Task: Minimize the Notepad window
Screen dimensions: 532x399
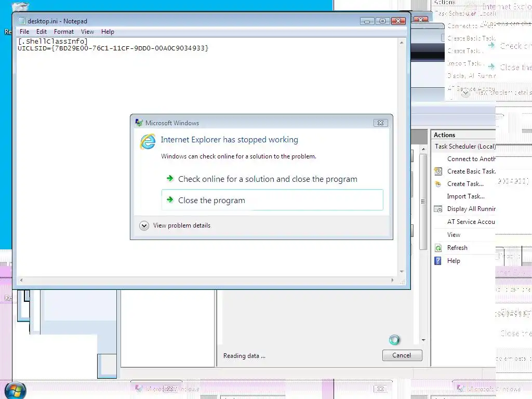Action: coord(367,21)
